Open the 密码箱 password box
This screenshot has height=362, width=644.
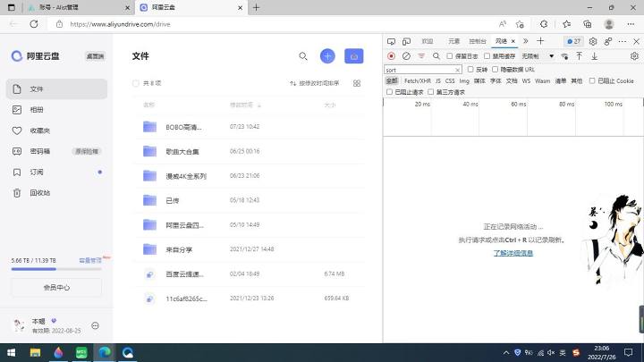[56, 151]
